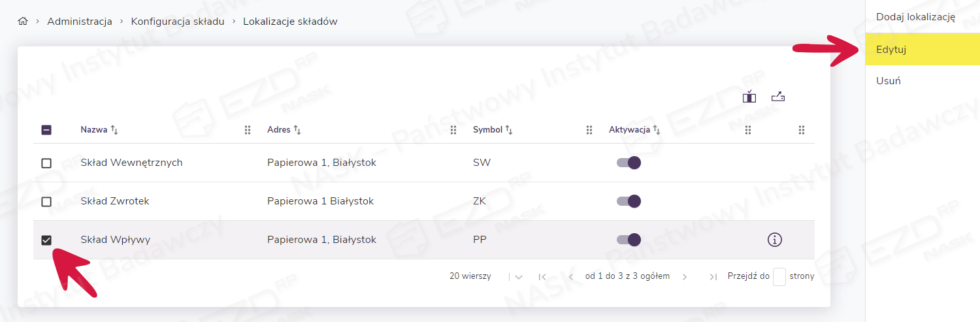Open Konfiguracja składu breadcrumb link
The image size is (980, 322).
click(178, 22)
